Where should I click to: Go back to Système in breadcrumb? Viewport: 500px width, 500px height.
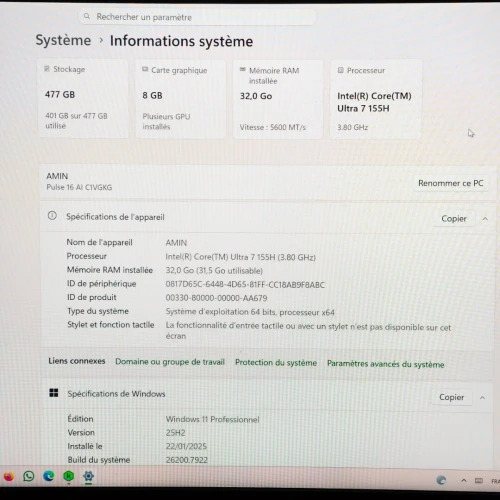click(63, 40)
